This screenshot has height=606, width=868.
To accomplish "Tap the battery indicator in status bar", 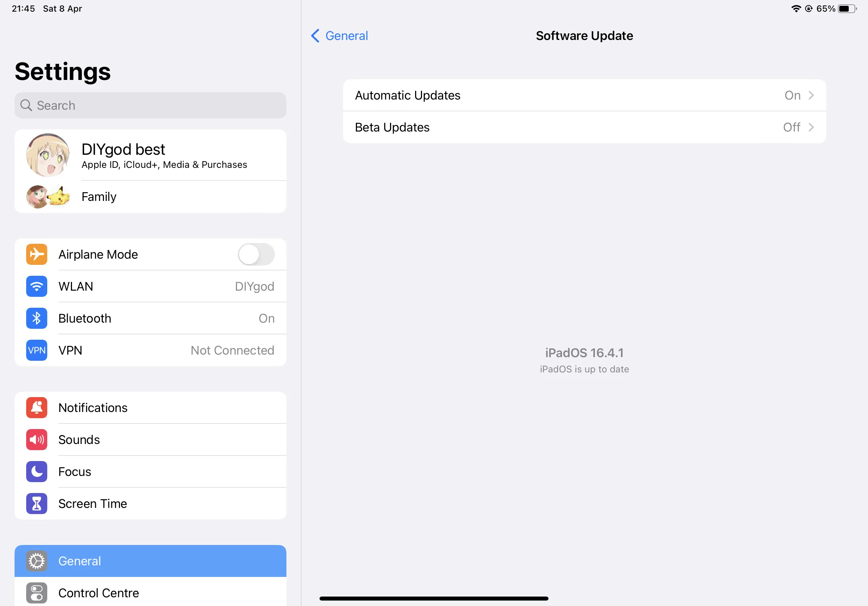I will [847, 9].
